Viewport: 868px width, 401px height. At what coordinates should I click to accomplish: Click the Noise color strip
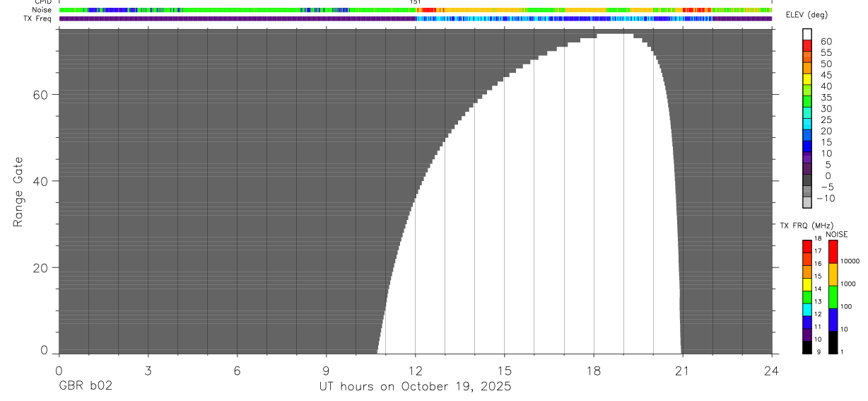[415, 10]
